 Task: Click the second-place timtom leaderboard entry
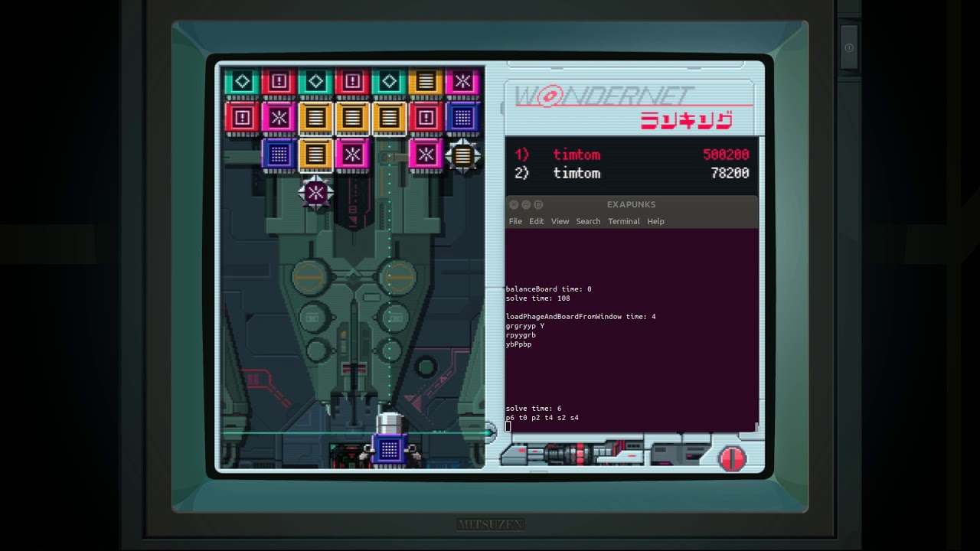pyautogui.click(x=631, y=174)
